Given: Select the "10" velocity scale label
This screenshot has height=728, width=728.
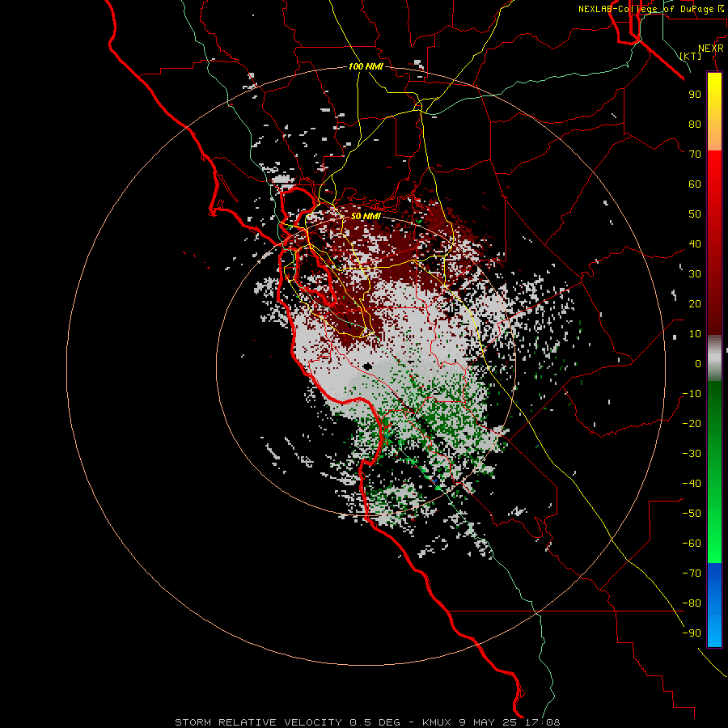Looking at the screenshot, I should (x=695, y=334).
